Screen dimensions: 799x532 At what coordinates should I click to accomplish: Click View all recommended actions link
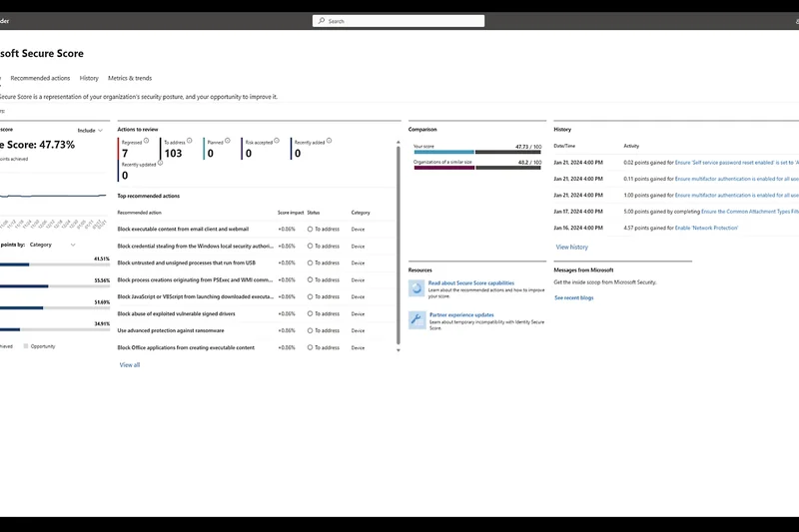tap(130, 365)
